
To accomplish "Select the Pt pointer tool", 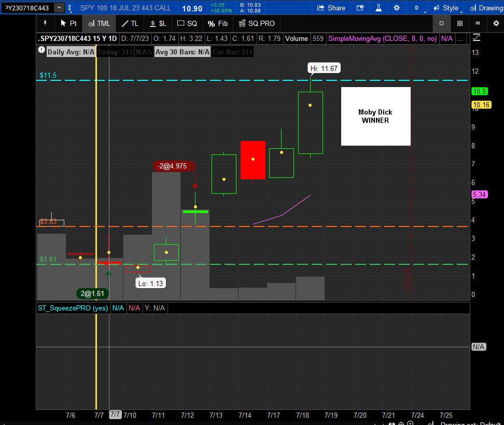I will point(68,23).
